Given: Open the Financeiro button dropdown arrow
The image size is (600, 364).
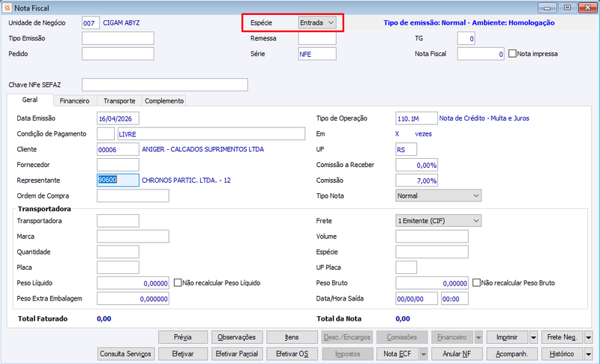Looking at the screenshot, I should [478, 337].
